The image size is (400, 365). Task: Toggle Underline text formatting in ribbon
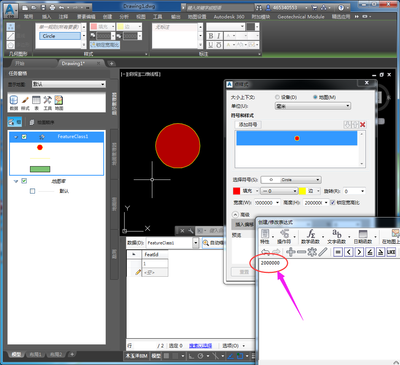[x=211, y=45]
